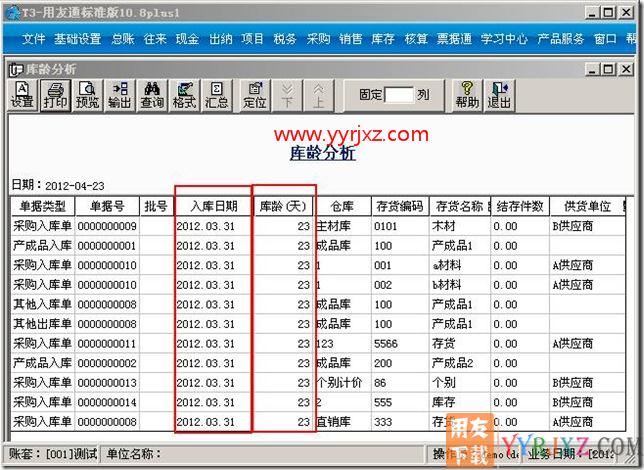The image size is (644, 470).
Task: Click the 库龄分析 window title icon
Action: (x=16, y=69)
